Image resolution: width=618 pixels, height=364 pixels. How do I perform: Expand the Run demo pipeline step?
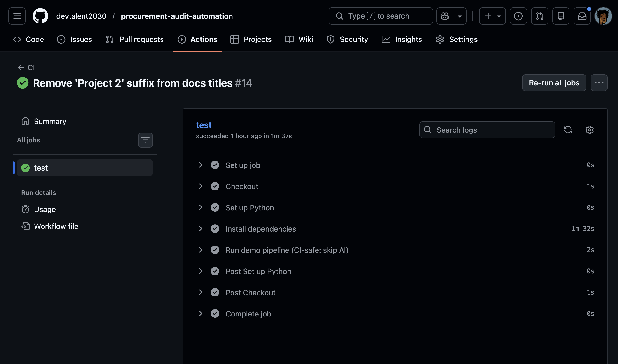click(201, 250)
